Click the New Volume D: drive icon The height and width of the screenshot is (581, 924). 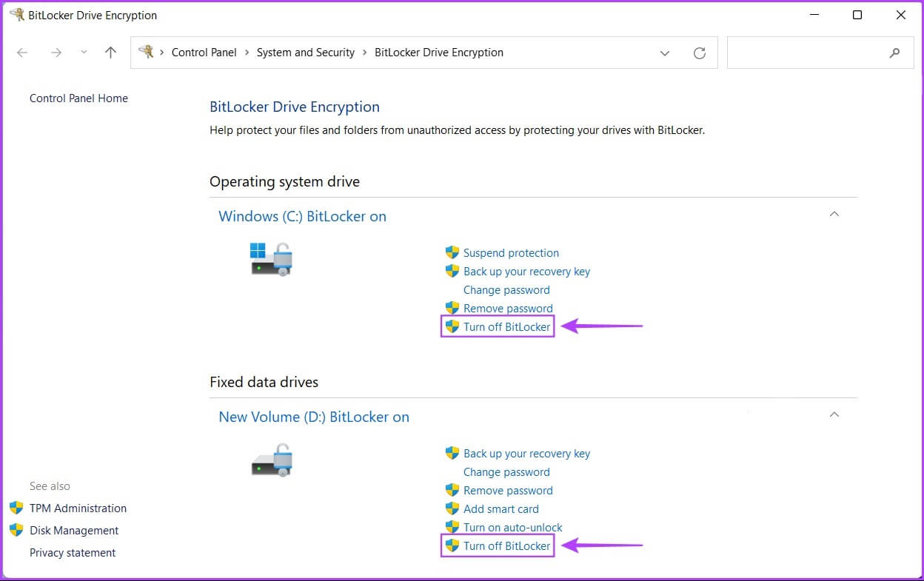(x=271, y=460)
